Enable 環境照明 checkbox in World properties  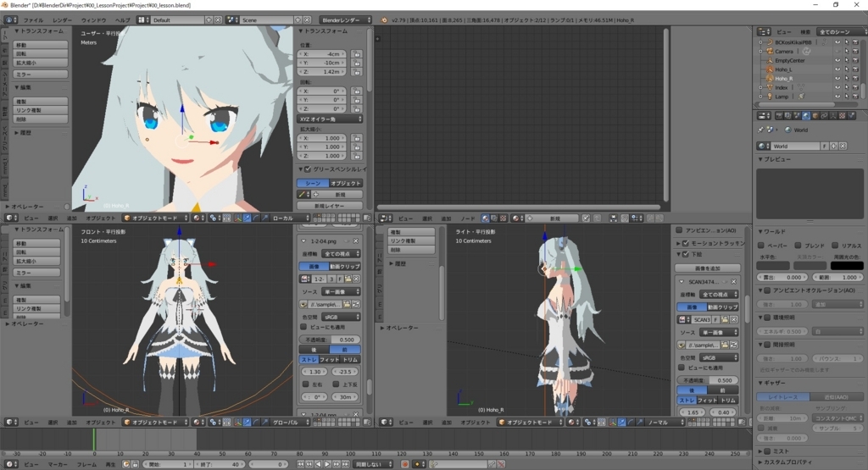767,318
